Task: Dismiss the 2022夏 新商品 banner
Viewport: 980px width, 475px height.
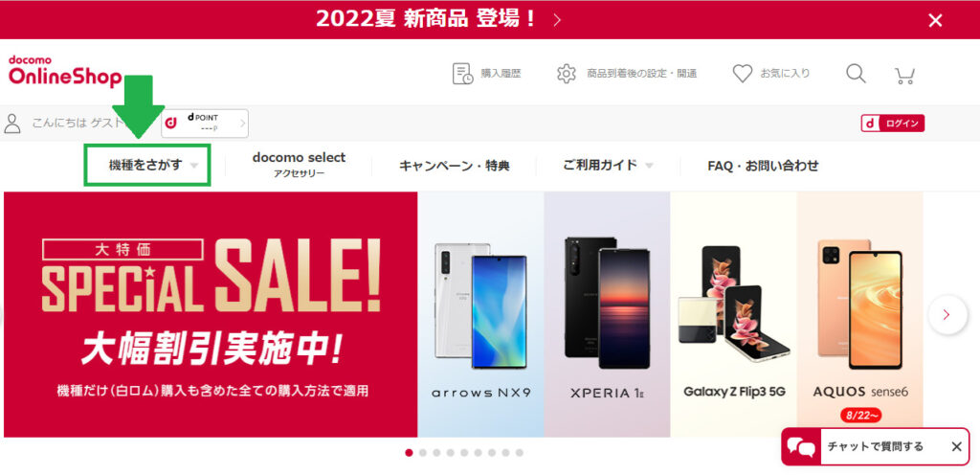Action: (935, 21)
